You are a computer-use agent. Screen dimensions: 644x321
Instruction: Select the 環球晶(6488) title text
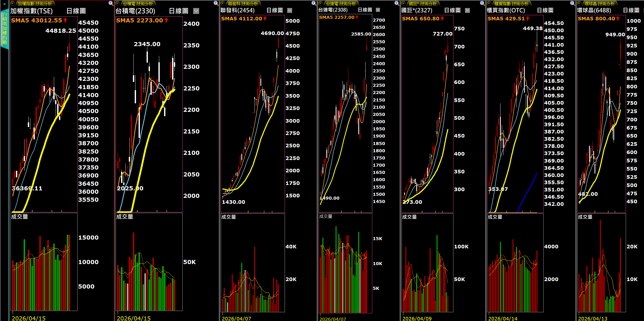[594, 10]
